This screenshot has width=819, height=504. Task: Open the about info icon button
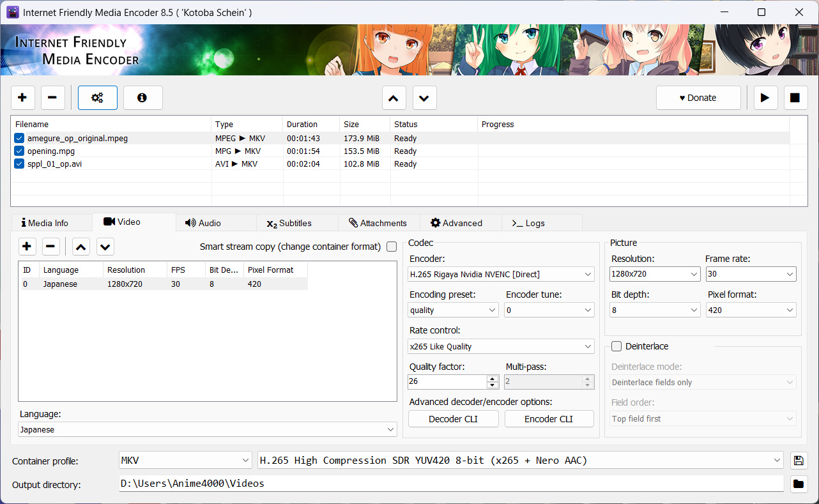pyautogui.click(x=142, y=98)
